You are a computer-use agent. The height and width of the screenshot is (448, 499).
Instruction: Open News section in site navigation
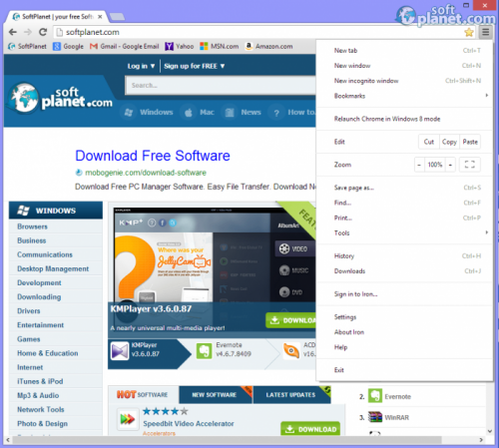coord(243,113)
